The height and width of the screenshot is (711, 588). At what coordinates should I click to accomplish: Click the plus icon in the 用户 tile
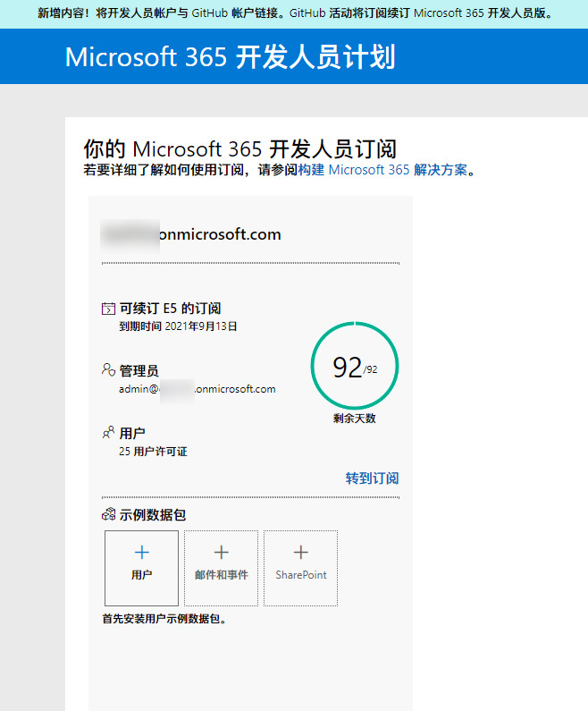[142, 553]
